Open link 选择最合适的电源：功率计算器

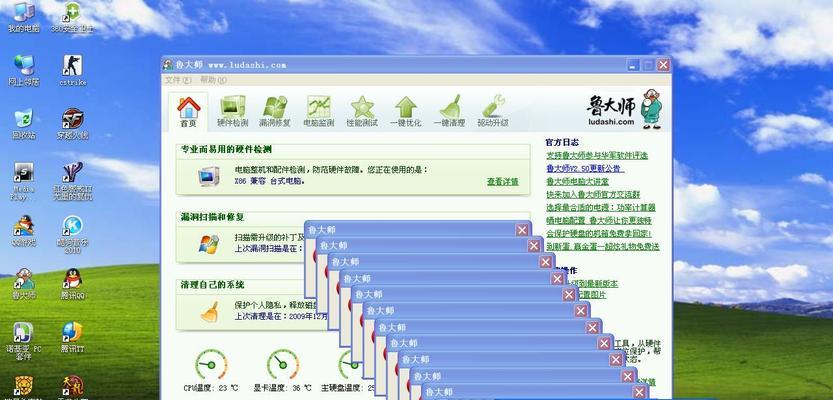[601, 207]
